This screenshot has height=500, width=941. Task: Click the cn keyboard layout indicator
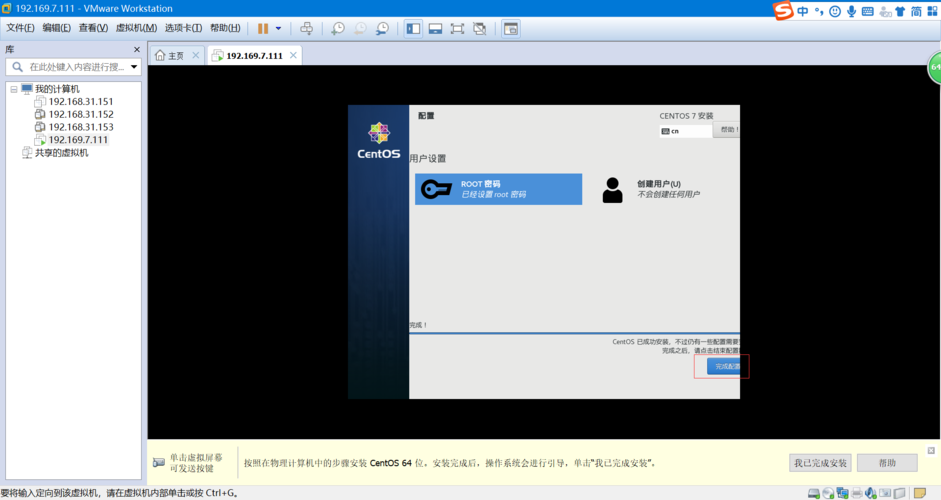(x=685, y=131)
